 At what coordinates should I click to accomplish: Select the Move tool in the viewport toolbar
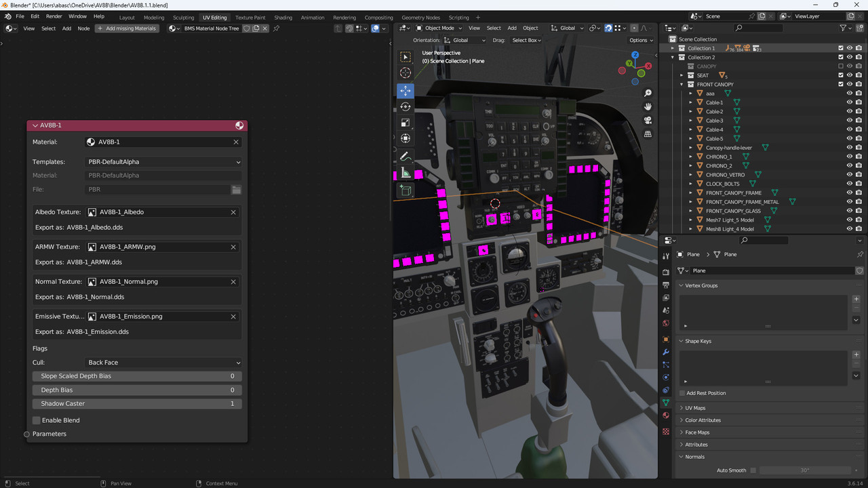[405, 90]
